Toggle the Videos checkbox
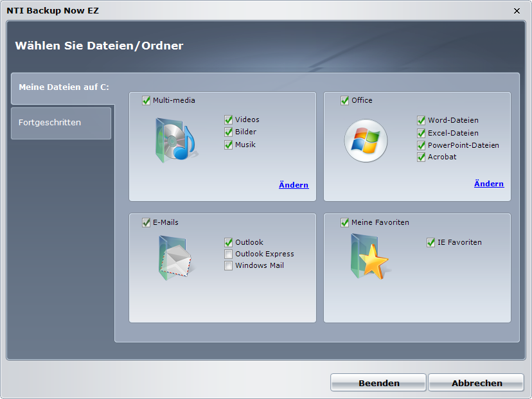This screenshot has height=399, width=532. pos(228,120)
